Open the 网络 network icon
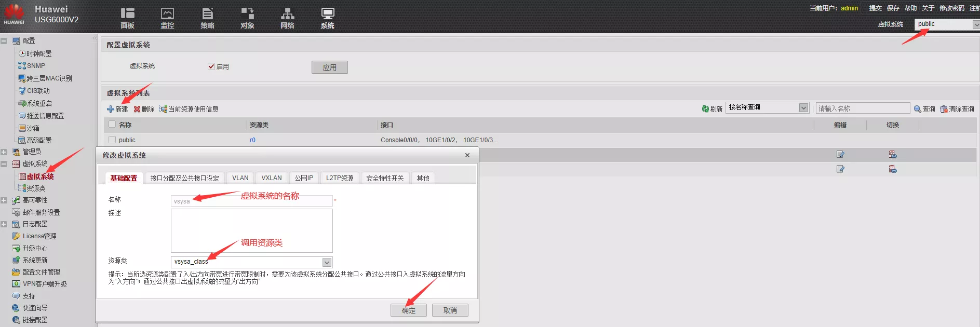980x327 pixels. (287, 14)
